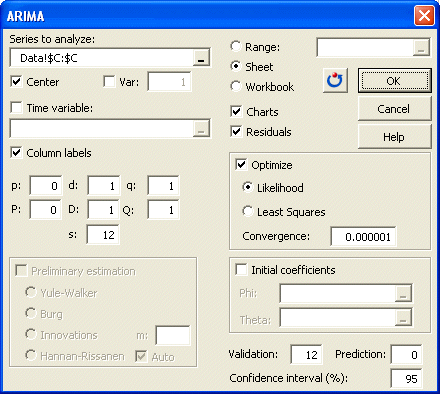
Task: Enable the Initial coefficients checkbox
Action: (x=241, y=269)
